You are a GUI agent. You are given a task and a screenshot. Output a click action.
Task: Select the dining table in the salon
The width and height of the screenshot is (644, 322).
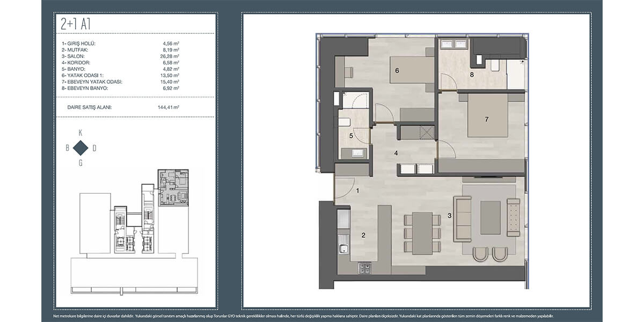(x=422, y=233)
